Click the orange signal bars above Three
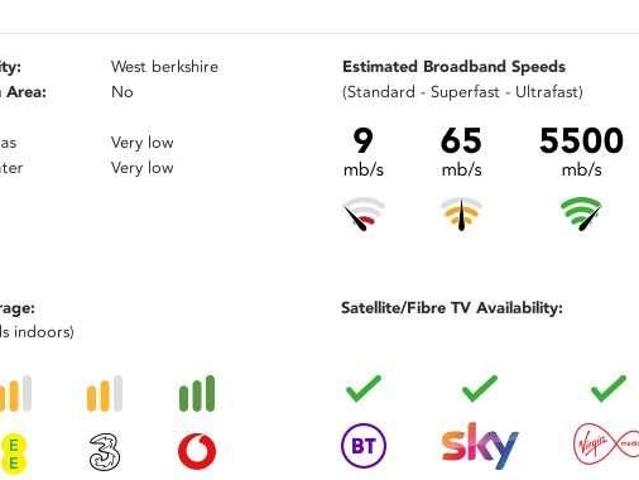Image resolution: width=639 pixels, height=480 pixels. click(x=105, y=393)
